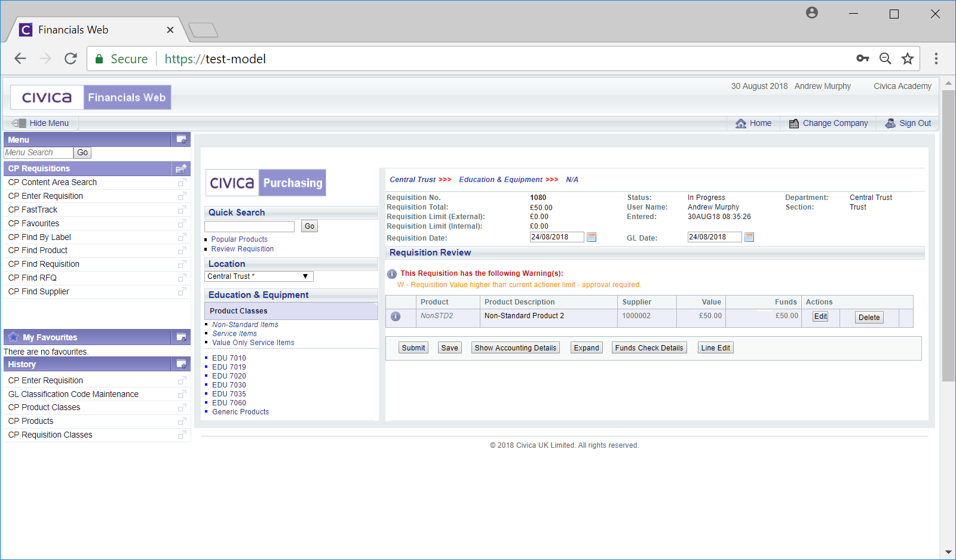Open the Chrome three-dot menu

coord(936,59)
